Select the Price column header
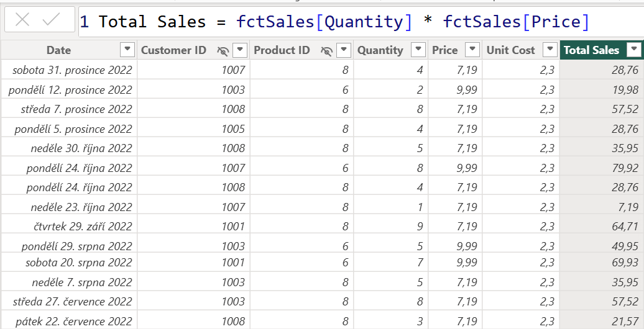This screenshot has height=329, width=644. tap(444, 50)
